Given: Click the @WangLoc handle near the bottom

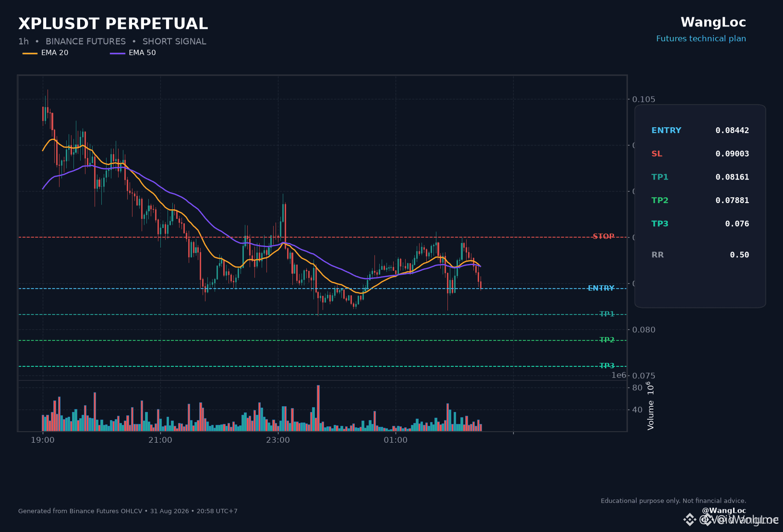Looking at the screenshot, I should [x=724, y=511].
